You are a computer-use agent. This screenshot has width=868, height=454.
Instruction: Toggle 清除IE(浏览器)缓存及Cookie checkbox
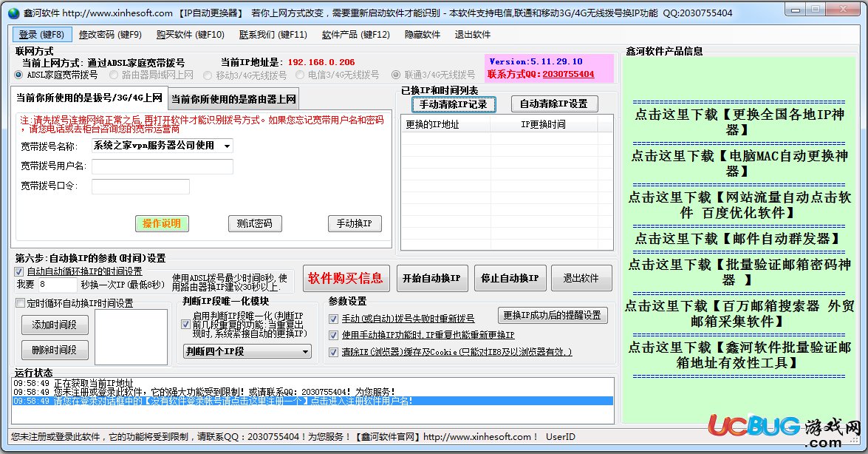(333, 352)
